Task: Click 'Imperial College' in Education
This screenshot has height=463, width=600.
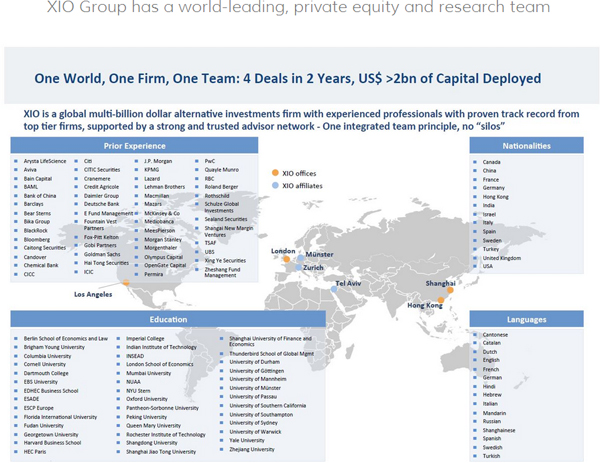Action: [x=145, y=339]
